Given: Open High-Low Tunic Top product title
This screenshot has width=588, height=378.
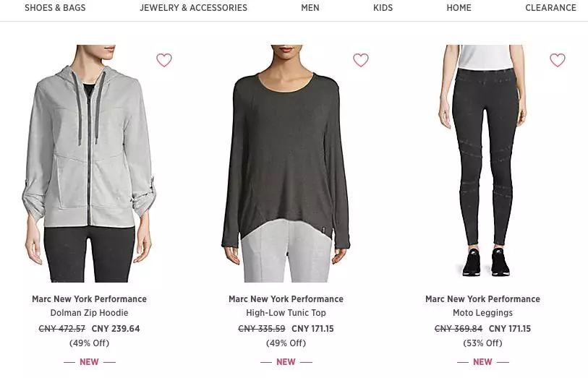Looking at the screenshot, I should (x=286, y=313).
